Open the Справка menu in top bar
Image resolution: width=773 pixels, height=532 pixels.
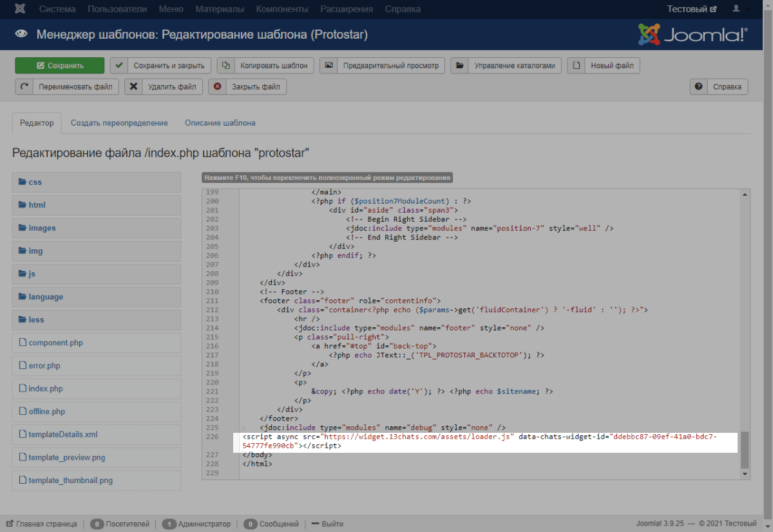point(403,9)
